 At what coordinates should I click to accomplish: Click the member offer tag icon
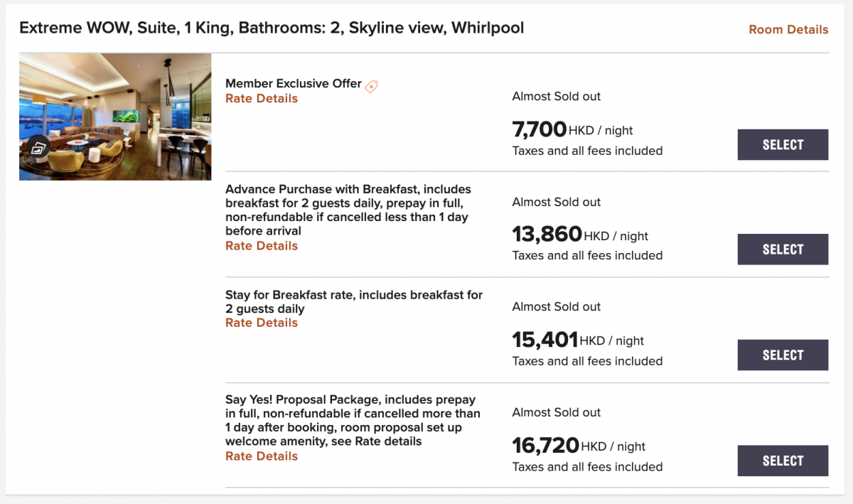pyautogui.click(x=371, y=86)
